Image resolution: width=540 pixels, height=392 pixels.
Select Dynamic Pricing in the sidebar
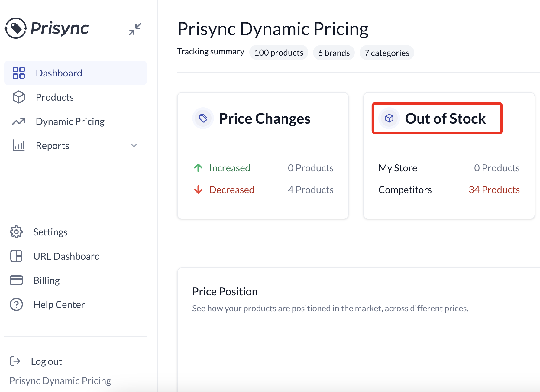[70, 121]
